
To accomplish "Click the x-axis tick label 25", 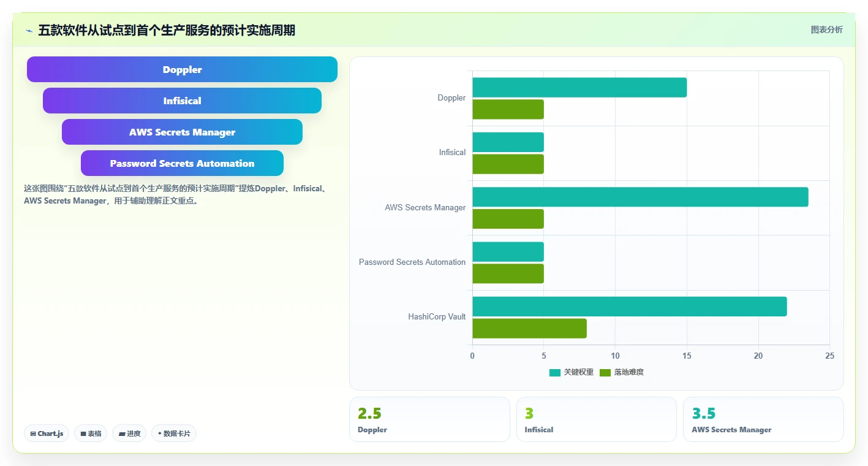I will [x=829, y=356].
